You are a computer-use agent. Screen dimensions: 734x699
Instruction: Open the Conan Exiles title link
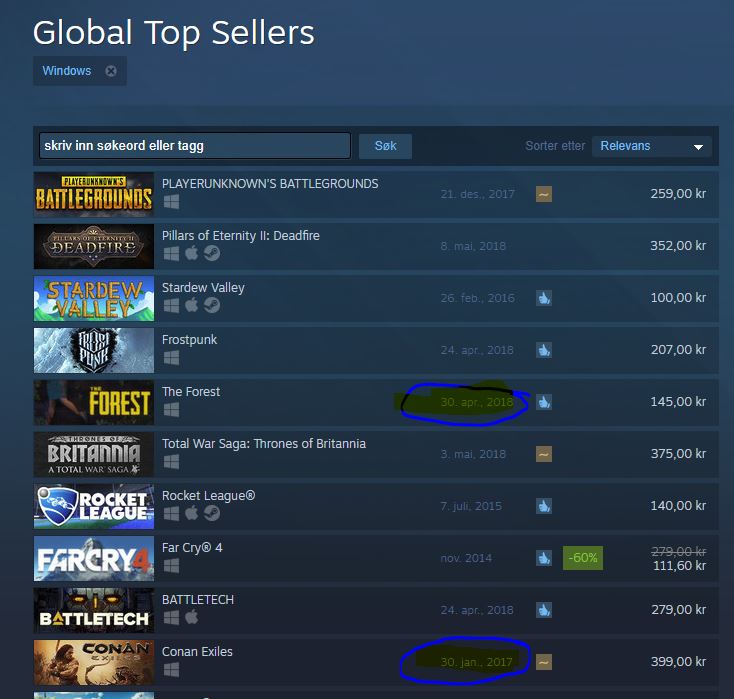click(x=197, y=651)
